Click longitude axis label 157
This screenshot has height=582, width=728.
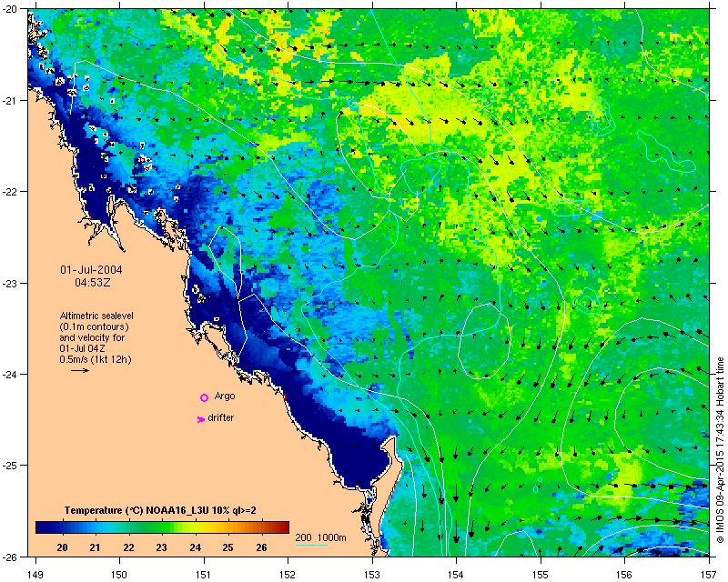click(x=710, y=575)
